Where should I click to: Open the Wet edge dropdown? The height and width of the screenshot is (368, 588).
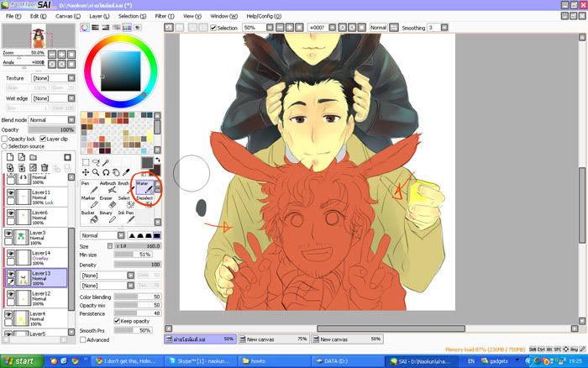tap(52, 98)
